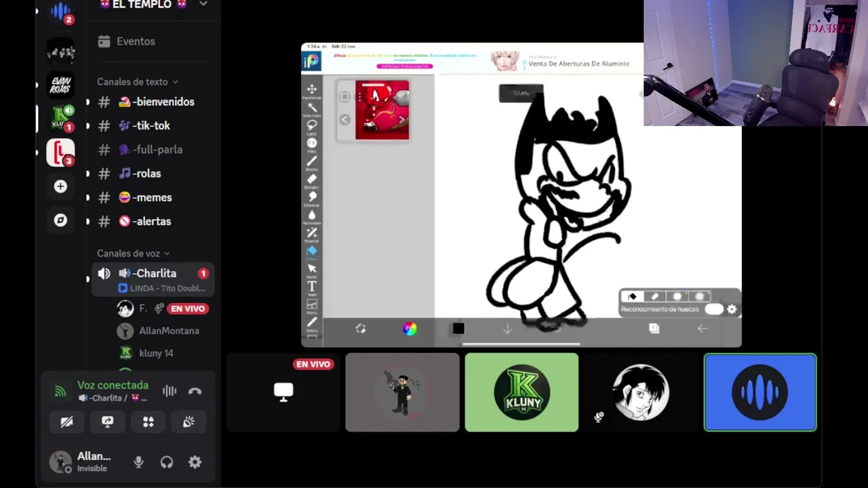The width and height of the screenshot is (868, 488).
Task: Open the red L server icon
Action: click(x=60, y=152)
